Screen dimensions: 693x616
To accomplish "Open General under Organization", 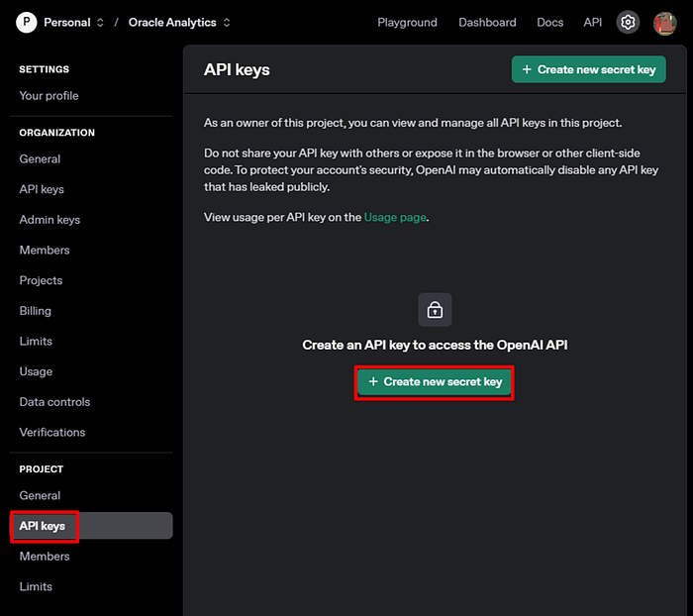I will (x=40, y=158).
